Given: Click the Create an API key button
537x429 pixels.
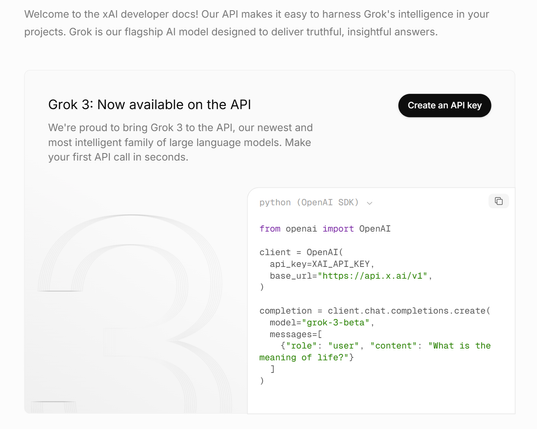Looking at the screenshot, I should pos(445,105).
